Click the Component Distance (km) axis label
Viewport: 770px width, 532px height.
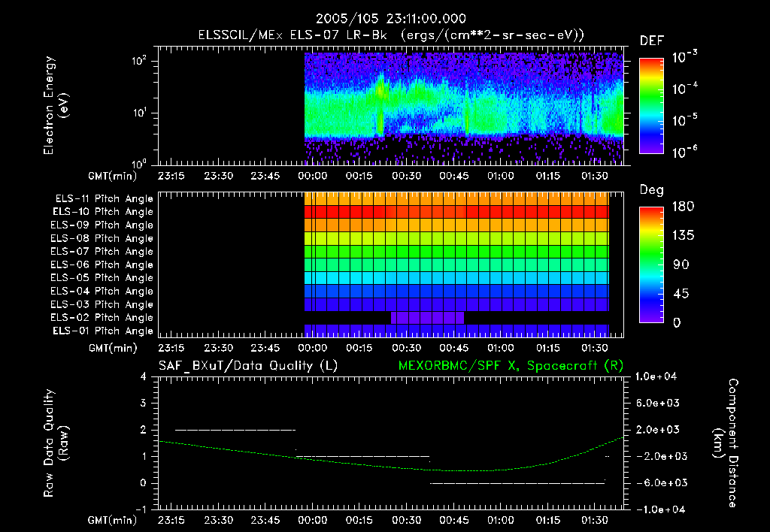(726, 443)
